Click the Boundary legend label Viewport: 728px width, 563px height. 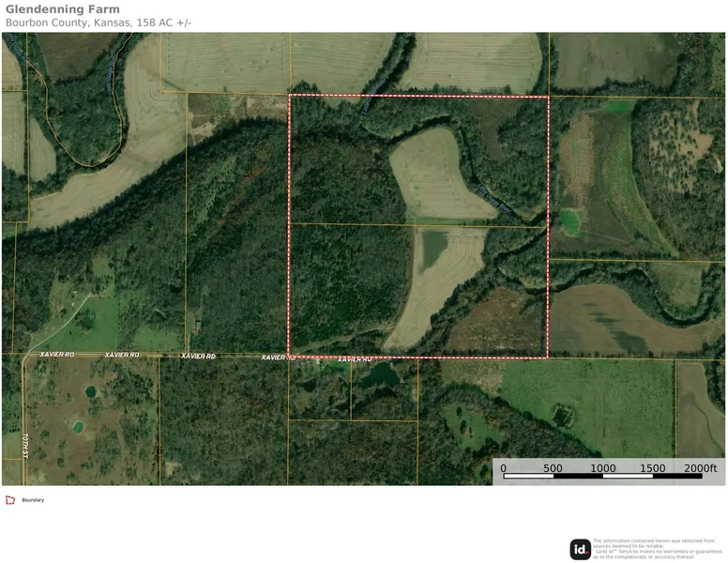[35, 500]
